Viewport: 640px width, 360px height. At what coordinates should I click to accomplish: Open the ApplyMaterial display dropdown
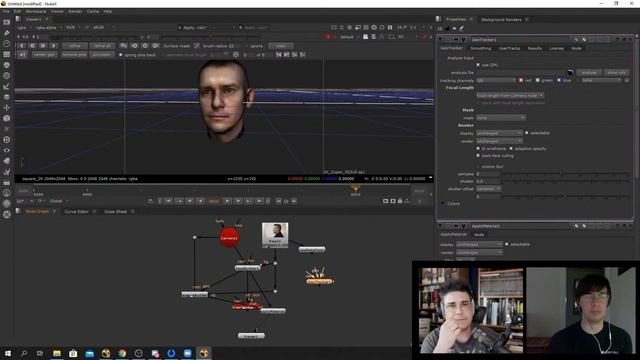[x=479, y=244]
